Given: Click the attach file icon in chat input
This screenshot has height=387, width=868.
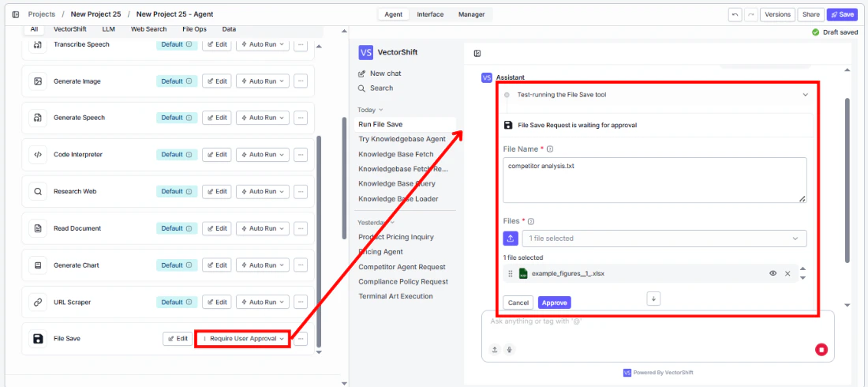Looking at the screenshot, I should coord(495,349).
